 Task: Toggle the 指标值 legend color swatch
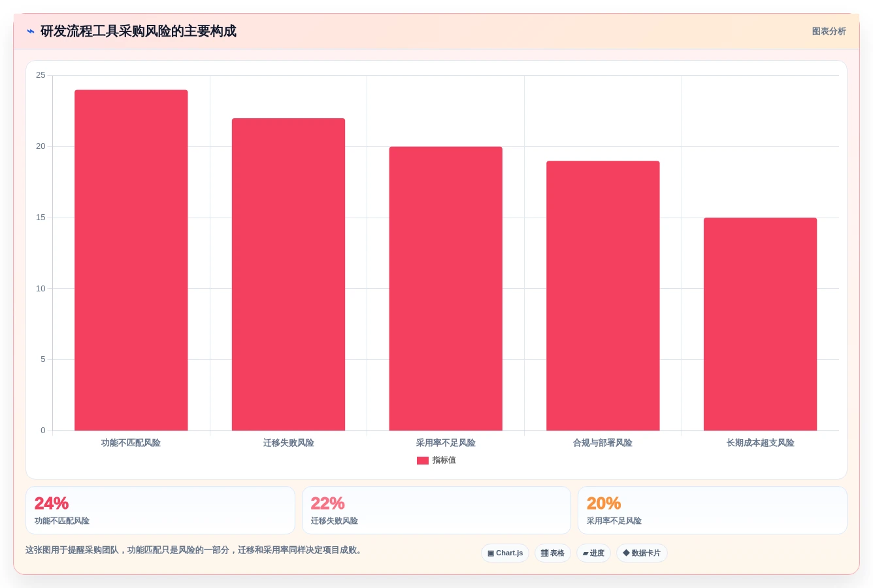(423, 461)
